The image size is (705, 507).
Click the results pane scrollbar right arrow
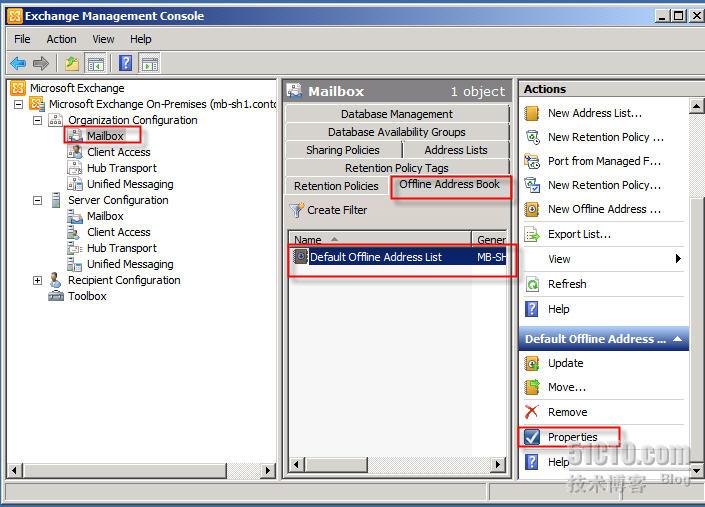pyautogui.click(x=497, y=464)
